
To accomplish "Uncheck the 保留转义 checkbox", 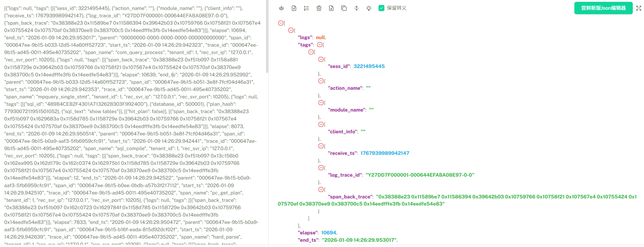I will (x=381, y=8).
